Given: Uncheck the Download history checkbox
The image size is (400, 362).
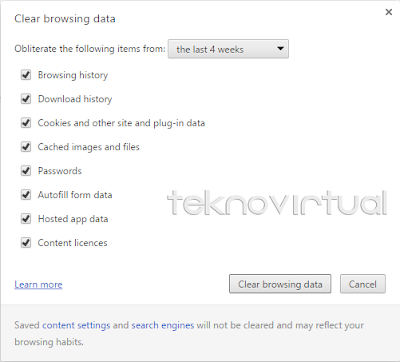Looking at the screenshot, I should click(x=26, y=99).
